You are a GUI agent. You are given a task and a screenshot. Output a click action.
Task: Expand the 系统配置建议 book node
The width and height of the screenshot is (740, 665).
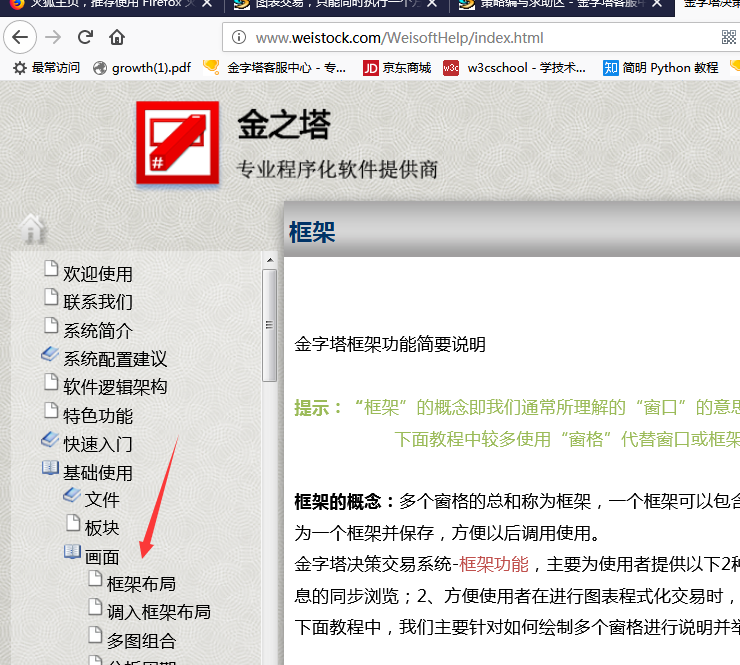click(x=115, y=359)
